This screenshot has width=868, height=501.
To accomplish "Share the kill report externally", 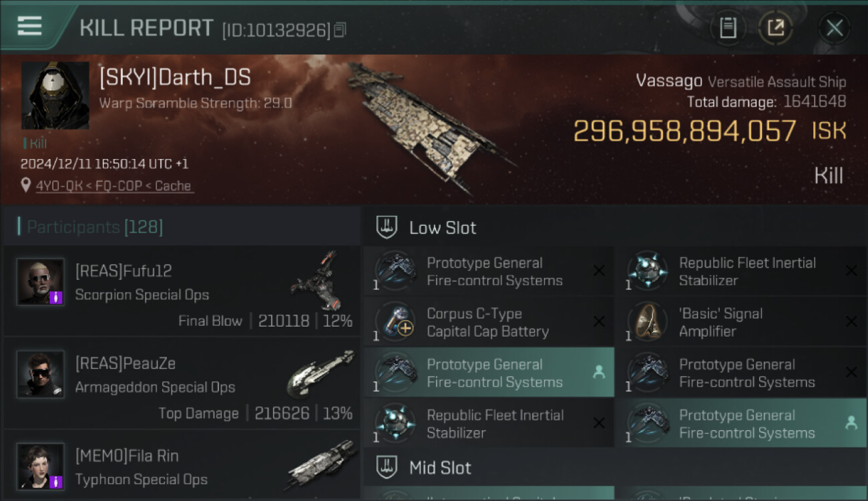I will click(775, 28).
